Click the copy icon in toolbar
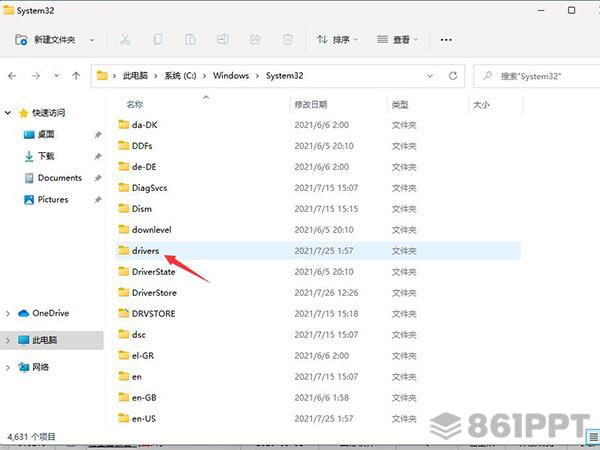This screenshot has width=600, height=450. tap(157, 40)
